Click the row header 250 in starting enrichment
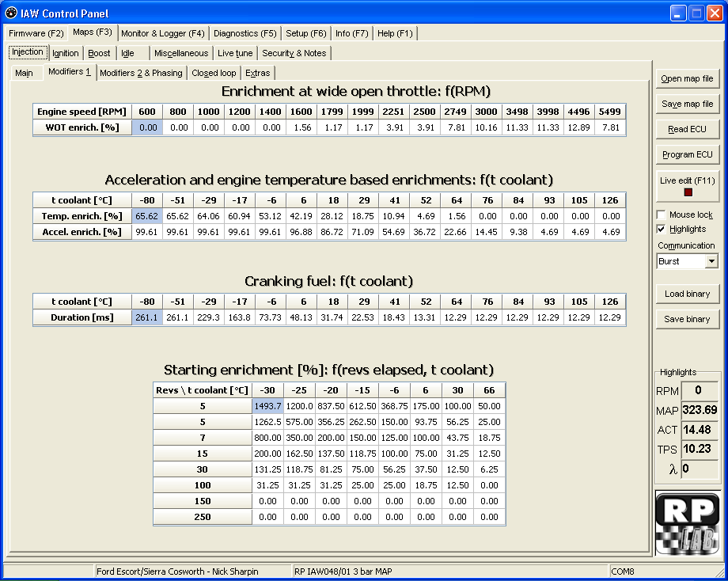 click(x=203, y=517)
